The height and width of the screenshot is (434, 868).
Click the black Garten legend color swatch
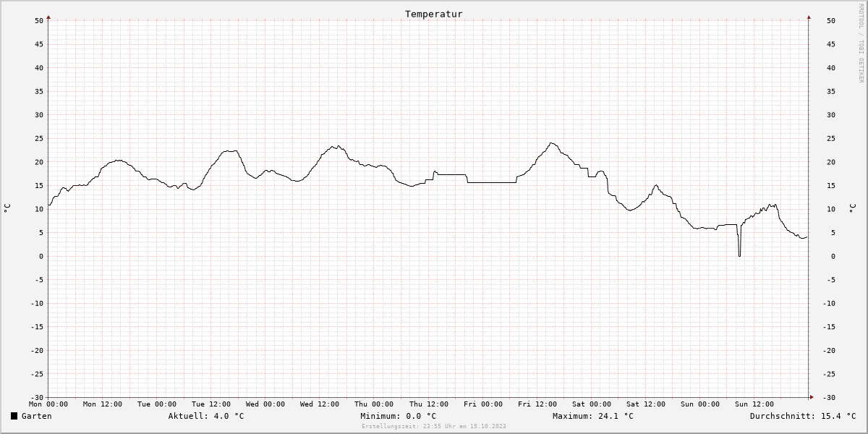tap(14, 416)
